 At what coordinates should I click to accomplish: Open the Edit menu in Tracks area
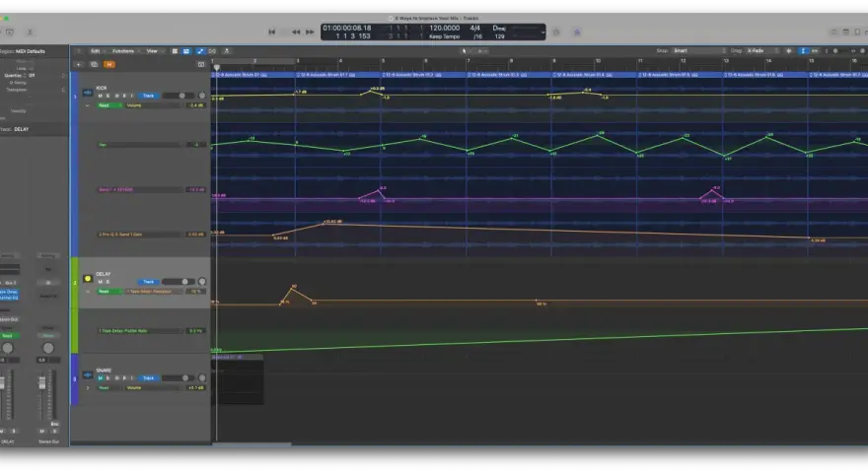98,51
